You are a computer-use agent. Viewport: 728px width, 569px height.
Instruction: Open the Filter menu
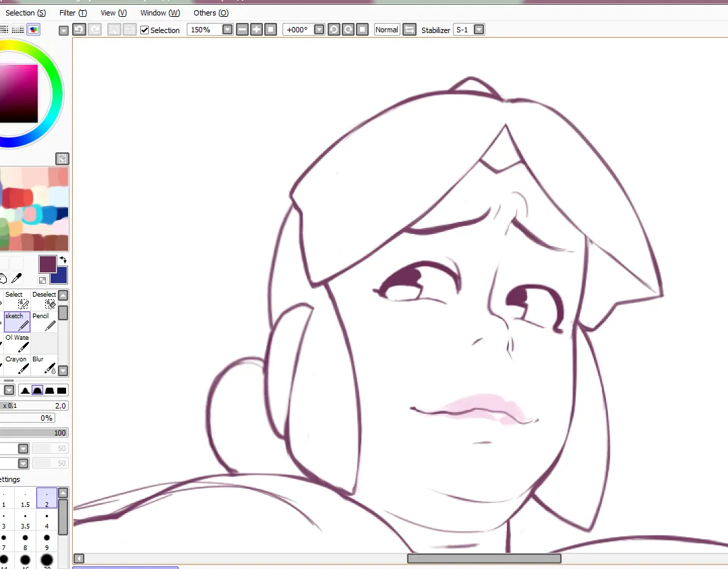[73, 13]
